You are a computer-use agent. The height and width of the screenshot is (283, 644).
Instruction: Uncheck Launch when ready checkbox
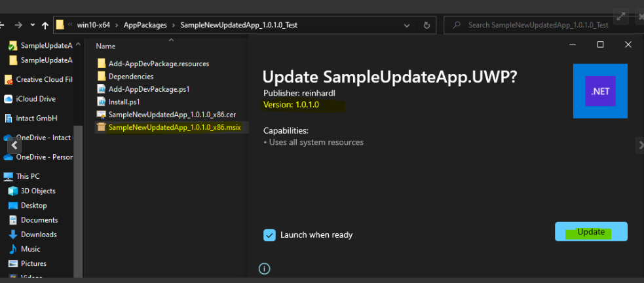[269, 235]
